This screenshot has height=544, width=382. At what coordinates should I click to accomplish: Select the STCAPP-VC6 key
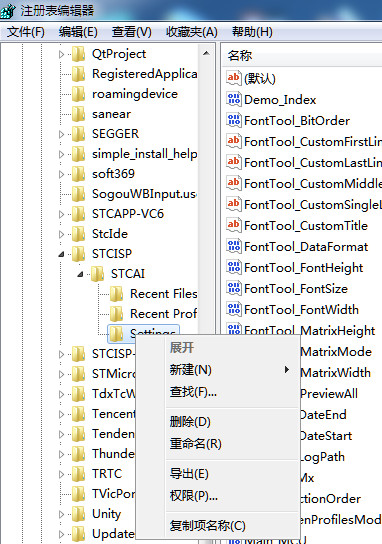[x=128, y=214]
